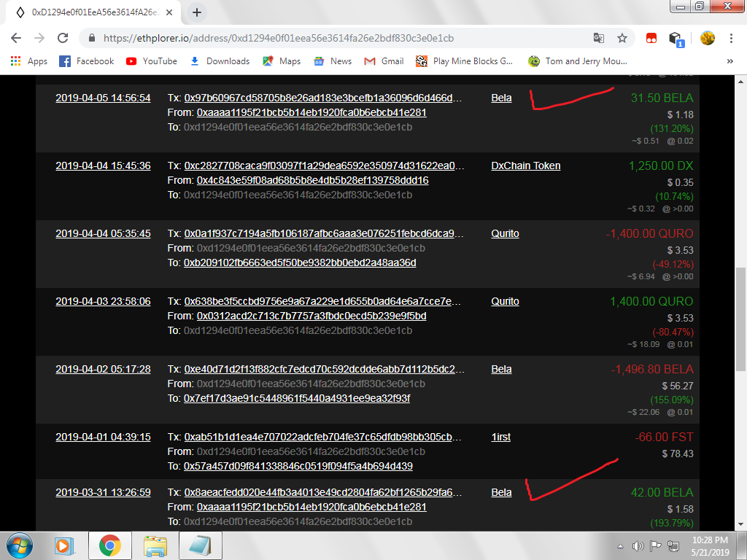This screenshot has width=747, height=560.
Task: Go back using the browser back arrow
Action: coord(16,38)
